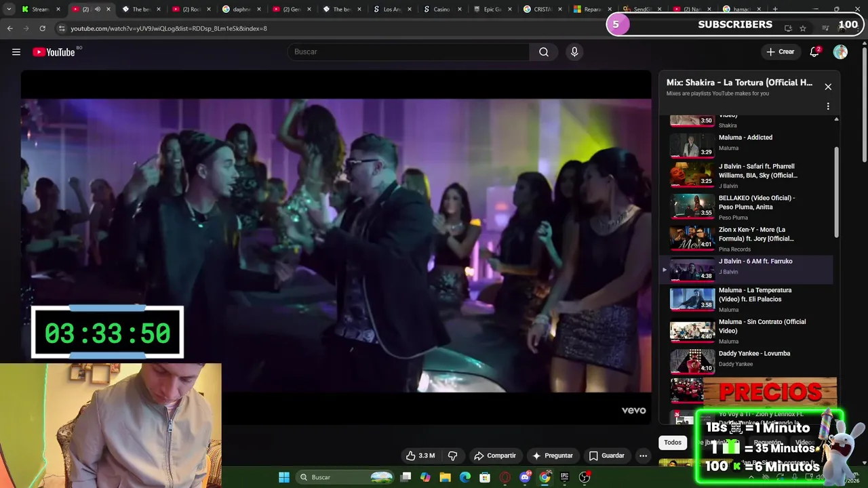Open the Windows Start menu
This screenshot has height=488, width=868.
coord(284,477)
